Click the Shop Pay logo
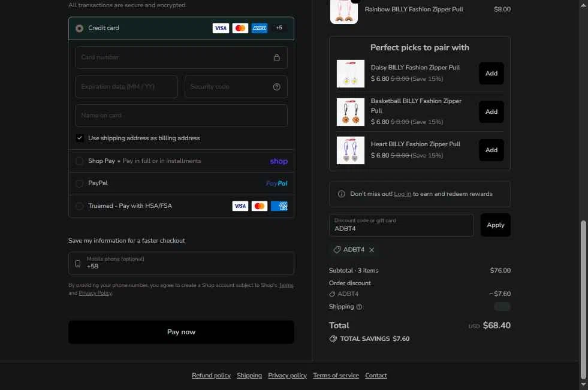The height and width of the screenshot is (390, 588). click(x=279, y=161)
